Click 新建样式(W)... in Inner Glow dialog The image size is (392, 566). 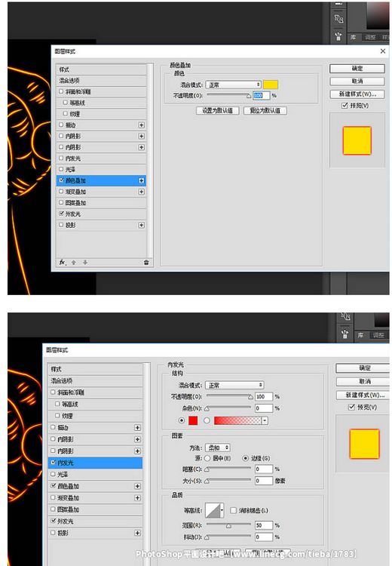tap(363, 395)
